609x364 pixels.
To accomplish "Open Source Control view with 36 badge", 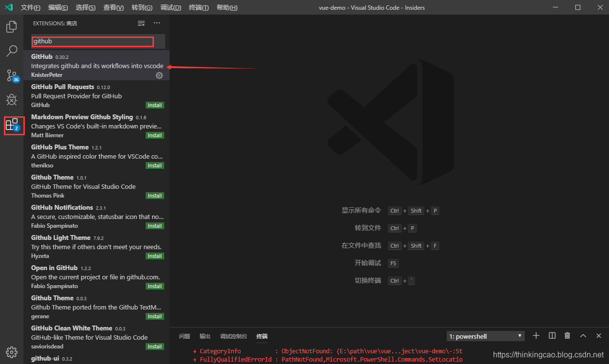I will [x=12, y=75].
